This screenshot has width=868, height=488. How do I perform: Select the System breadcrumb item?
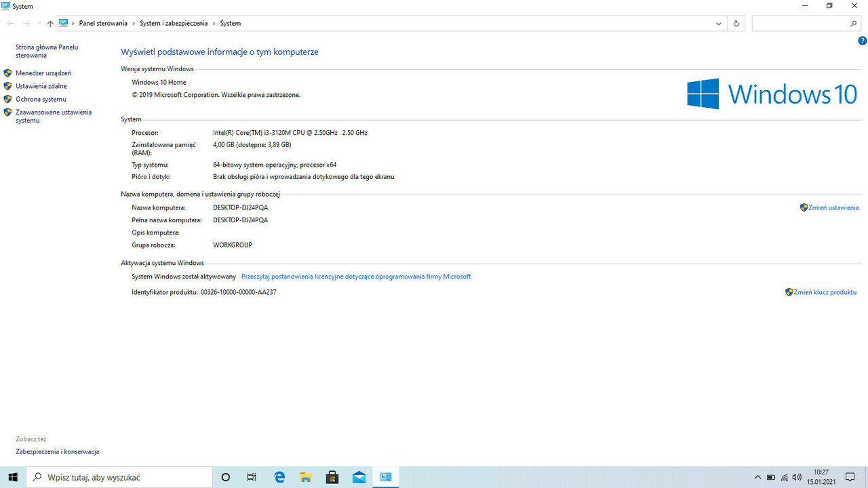230,23
